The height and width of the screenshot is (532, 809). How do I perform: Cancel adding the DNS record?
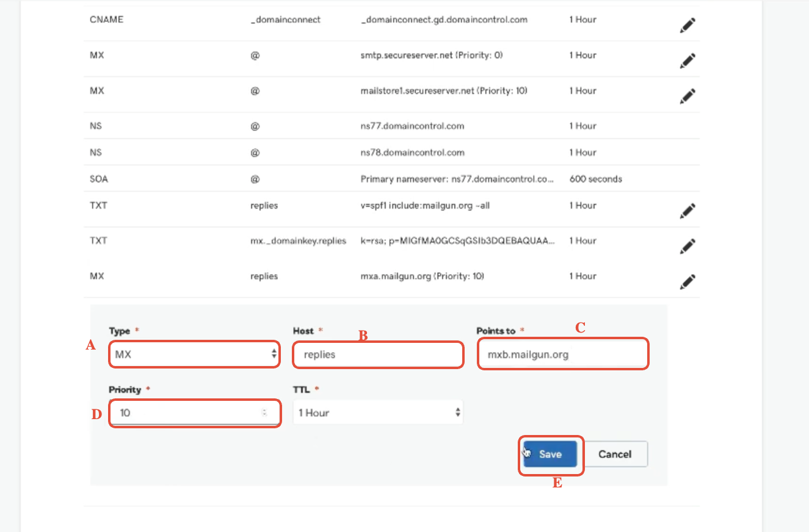[x=615, y=454]
